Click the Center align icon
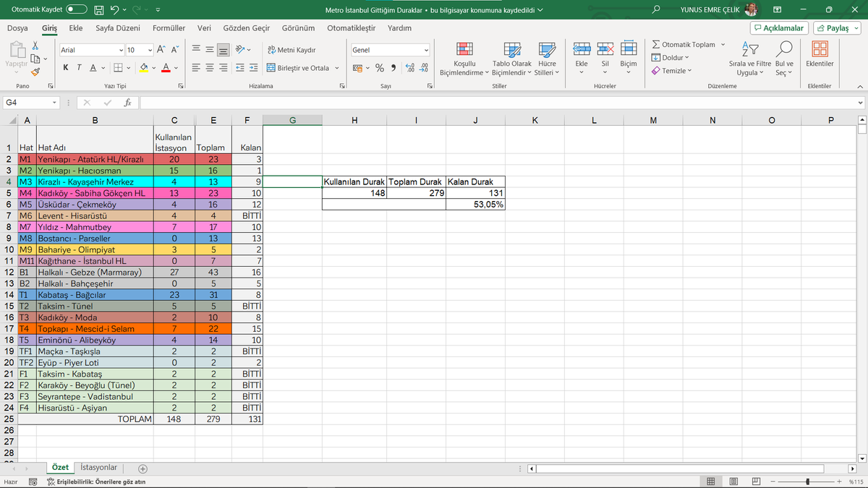868x488 pixels. tap(210, 68)
